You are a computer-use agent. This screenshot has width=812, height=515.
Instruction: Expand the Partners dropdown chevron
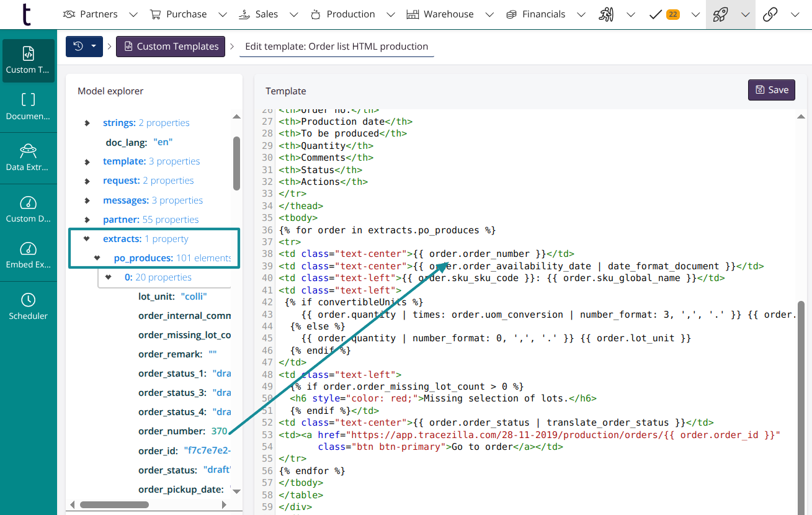pyautogui.click(x=133, y=14)
